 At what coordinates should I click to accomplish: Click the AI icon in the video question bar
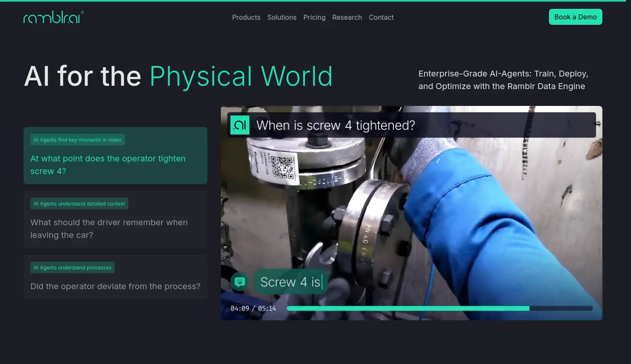[x=240, y=125]
